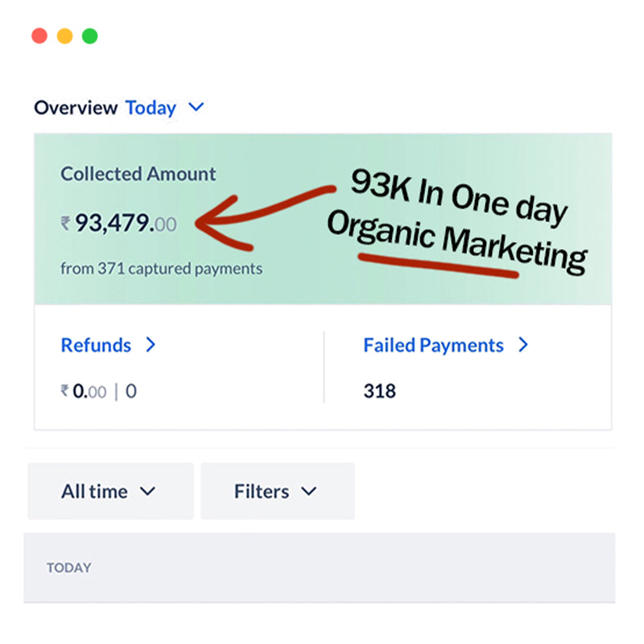
Task: Open the Refunds link
Action: [x=96, y=345]
